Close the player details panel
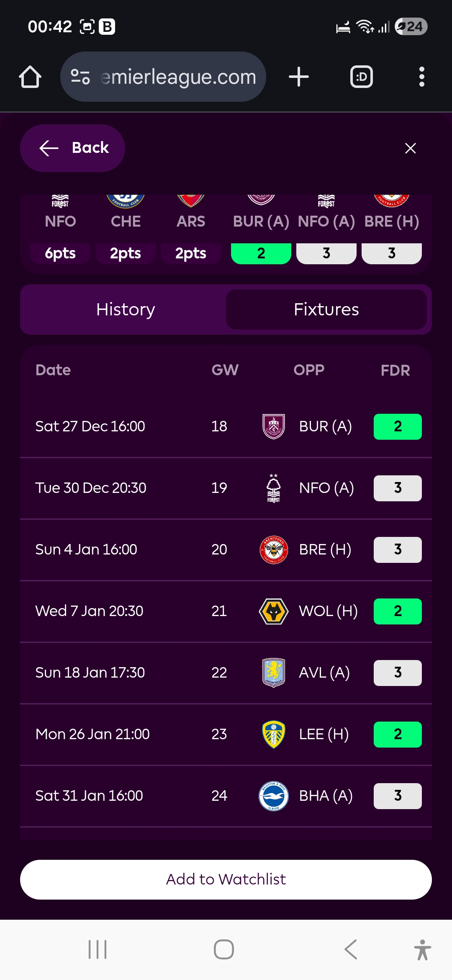The width and height of the screenshot is (452, 980). [410, 148]
